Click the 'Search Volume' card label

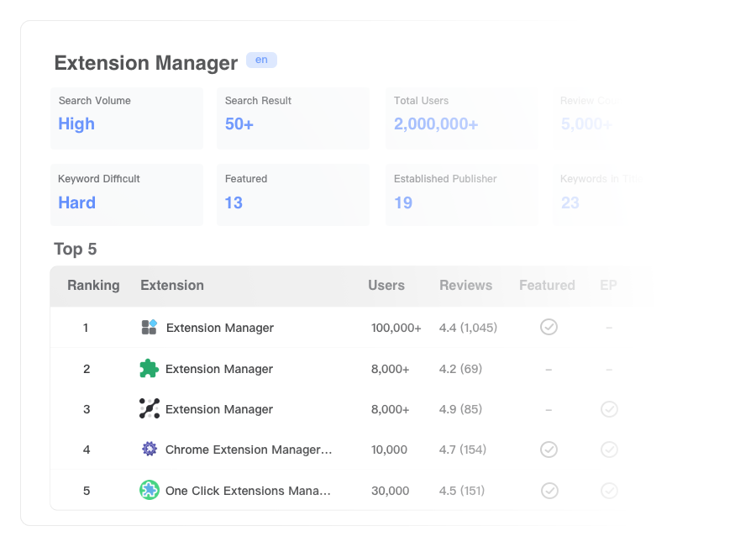click(94, 100)
